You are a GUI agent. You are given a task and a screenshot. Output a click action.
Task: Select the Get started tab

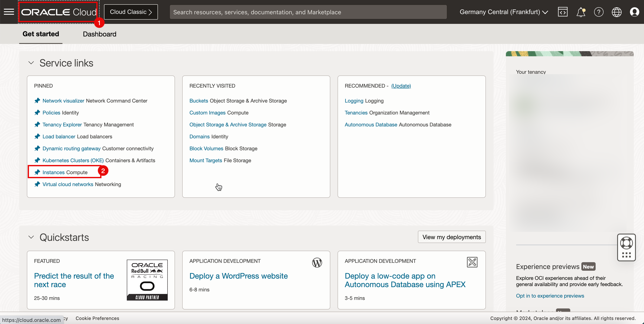41,34
